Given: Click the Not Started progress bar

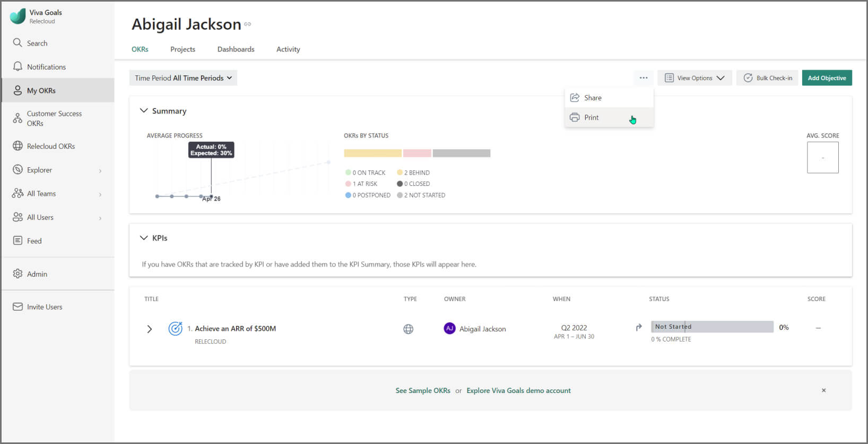Looking at the screenshot, I should click(712, 327).
